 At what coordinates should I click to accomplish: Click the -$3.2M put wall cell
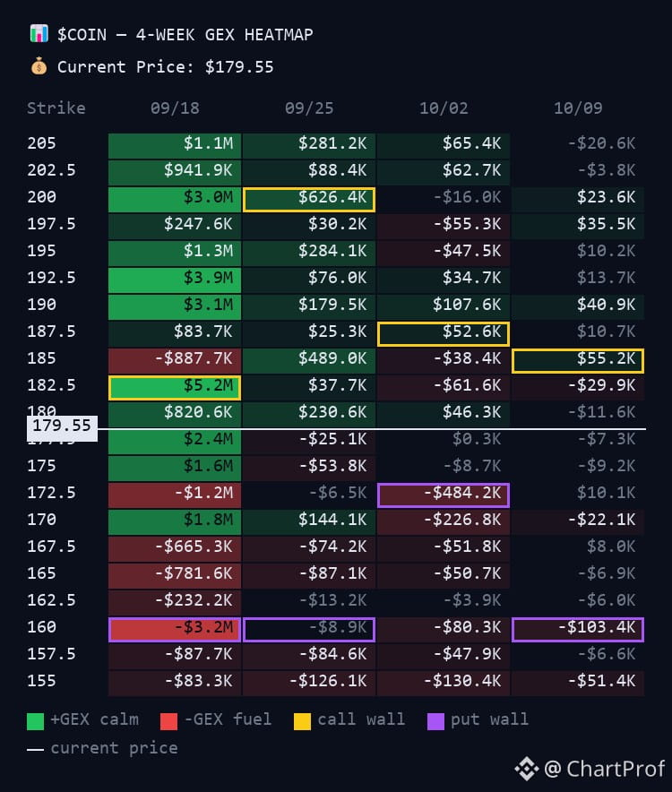(x=175, y=629)
